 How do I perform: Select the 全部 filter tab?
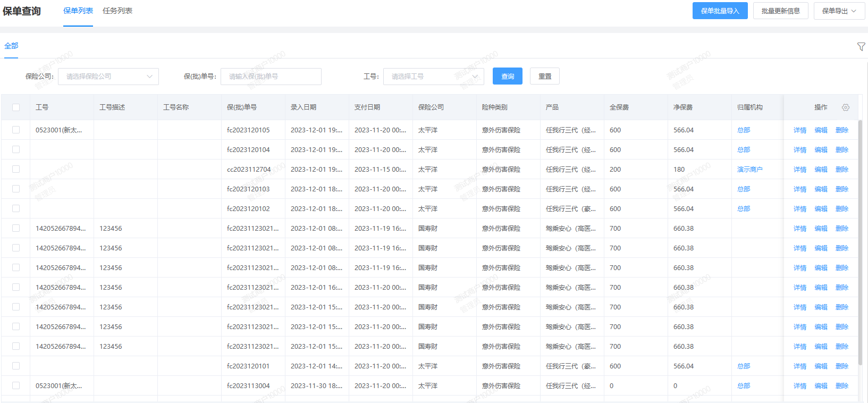(x=11, y=46)
